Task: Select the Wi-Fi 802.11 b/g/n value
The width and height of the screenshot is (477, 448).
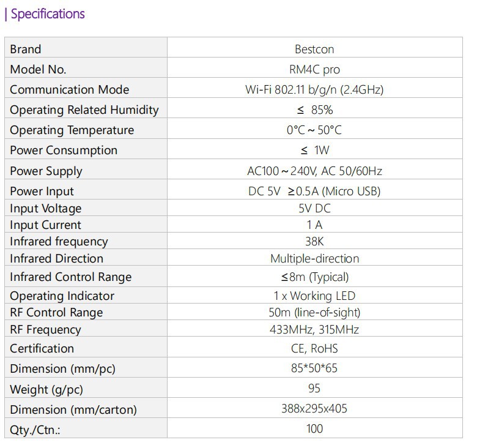Action: 314,89
